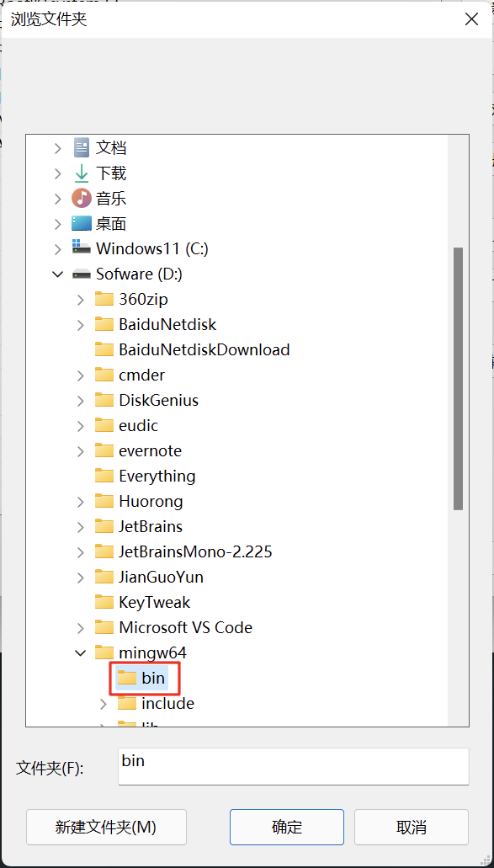Collapse the Sofware (D:) drive node
The height and width of the screenshot is (868, 494).
57,274
